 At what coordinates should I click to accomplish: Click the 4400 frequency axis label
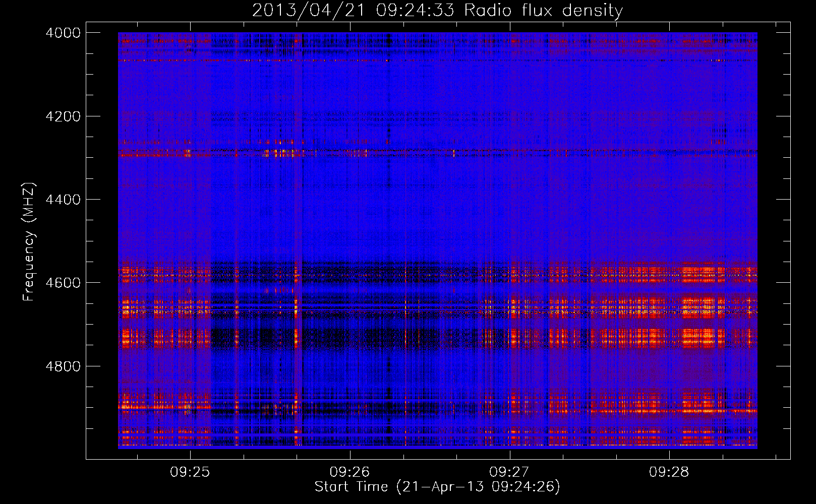point(63,200)
